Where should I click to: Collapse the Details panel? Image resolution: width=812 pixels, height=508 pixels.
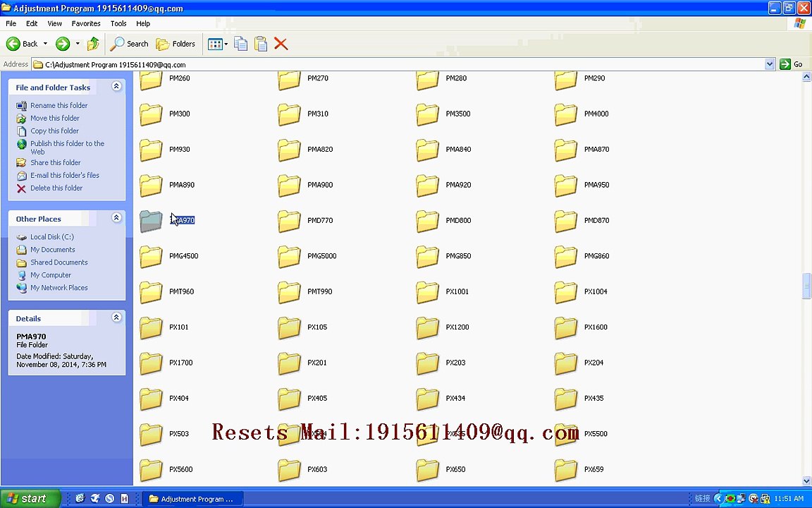click(x=116, y=317)
